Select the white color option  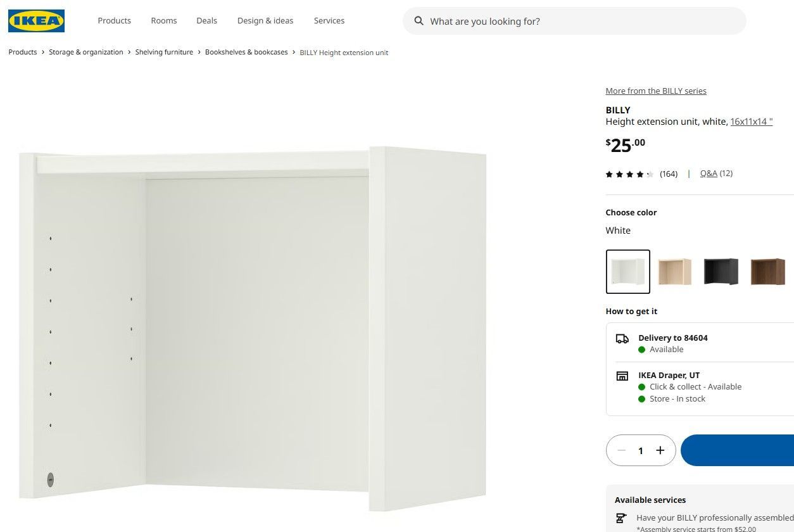tap(627, 271)
